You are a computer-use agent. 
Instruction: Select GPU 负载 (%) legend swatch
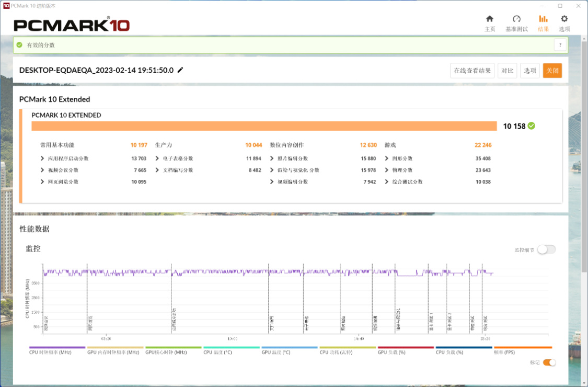406,348
